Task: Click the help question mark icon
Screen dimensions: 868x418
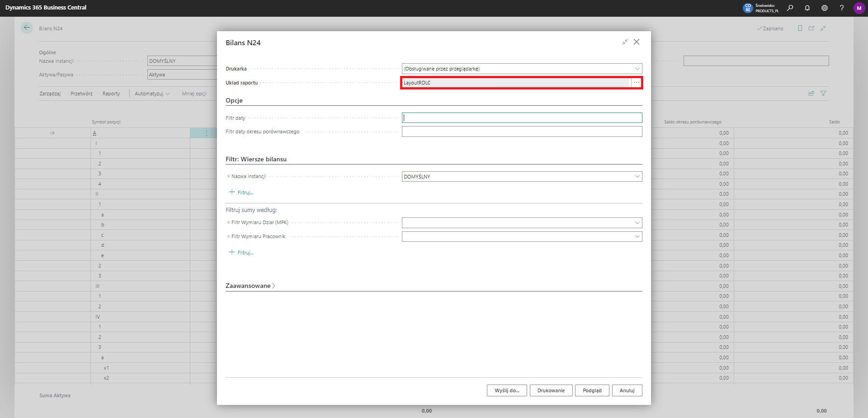Action: pyautogui.click(x=841, y=8)
